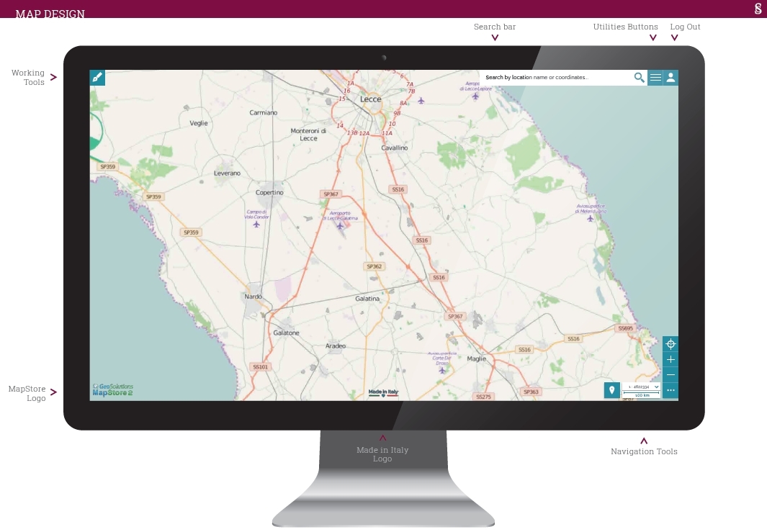This screenshot has height=532, width=767.
Task: Click the SP363 road shield
Action: (x=531, y=392)
